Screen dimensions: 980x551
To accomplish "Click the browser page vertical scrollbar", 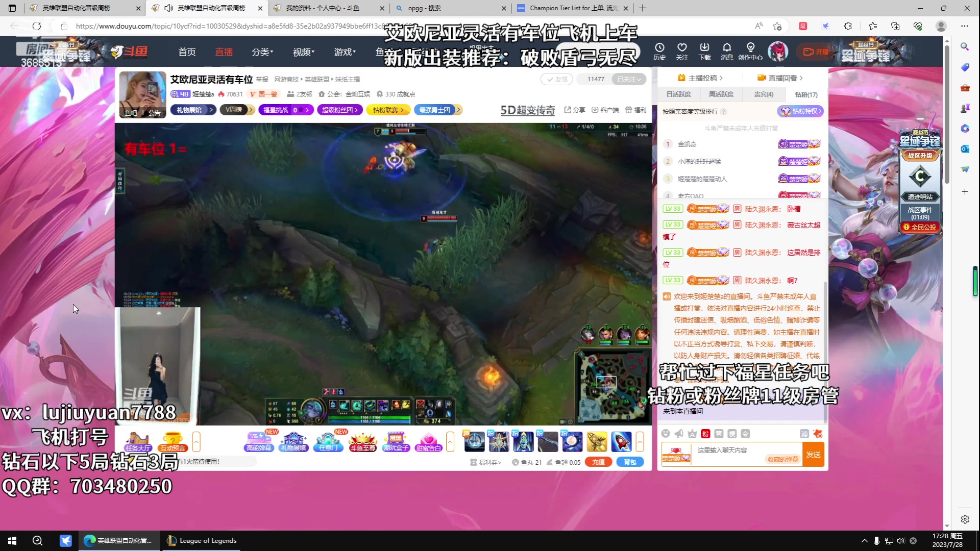I will pyautogui.click(x=947, y=115).
